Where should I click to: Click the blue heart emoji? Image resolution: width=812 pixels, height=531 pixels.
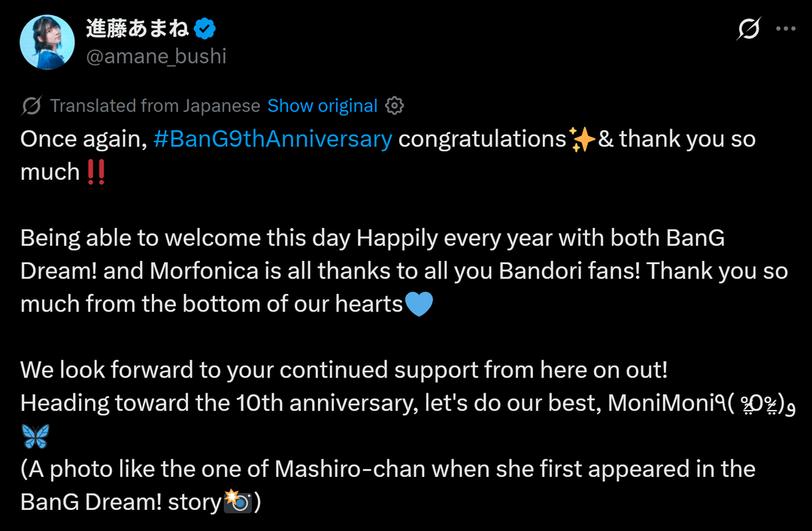click(x=419, y=305)
